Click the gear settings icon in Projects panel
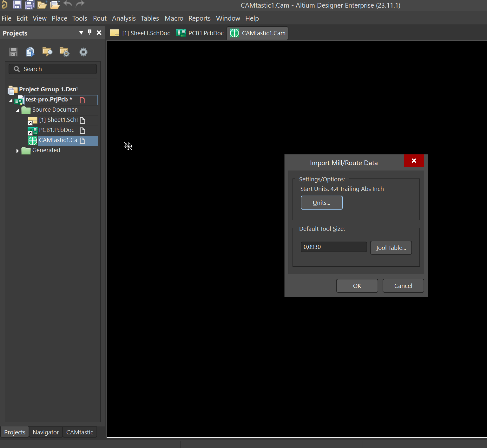The height and width of the screenshot is (448, 487). click(x=83, y=52)
